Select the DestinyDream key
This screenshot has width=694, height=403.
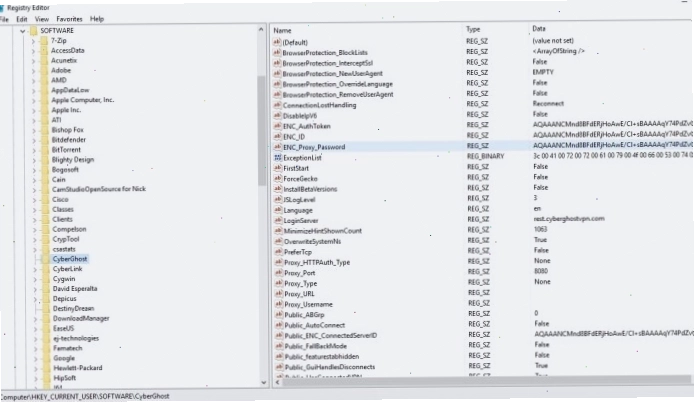coord(73,308)
